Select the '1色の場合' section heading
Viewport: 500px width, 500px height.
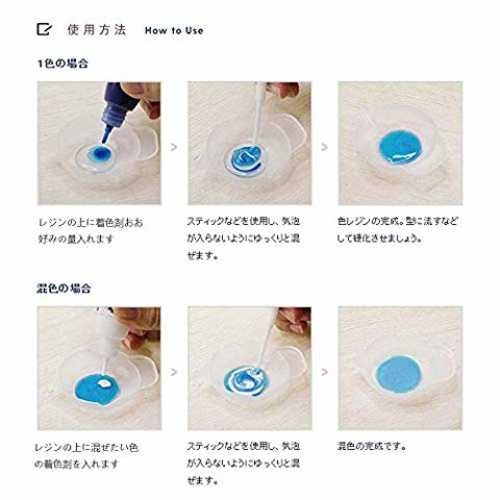pos(62,63)
